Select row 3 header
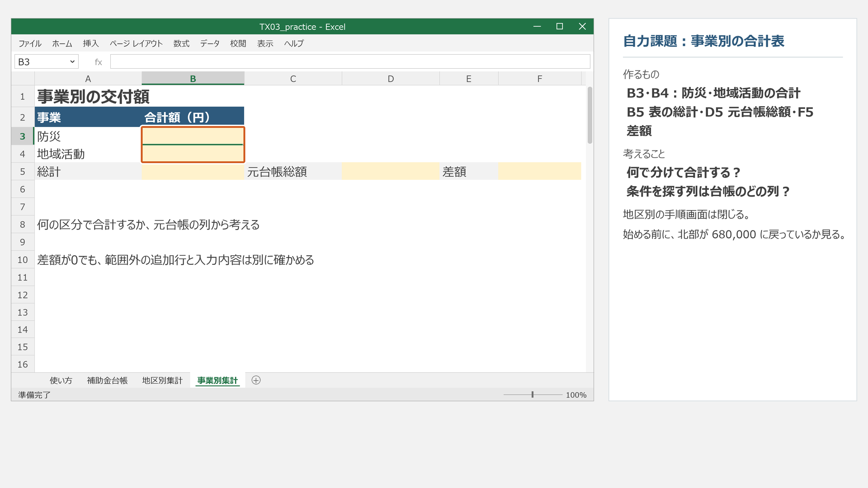The height and width of the screenshot is (488, 868). point(23,136)
